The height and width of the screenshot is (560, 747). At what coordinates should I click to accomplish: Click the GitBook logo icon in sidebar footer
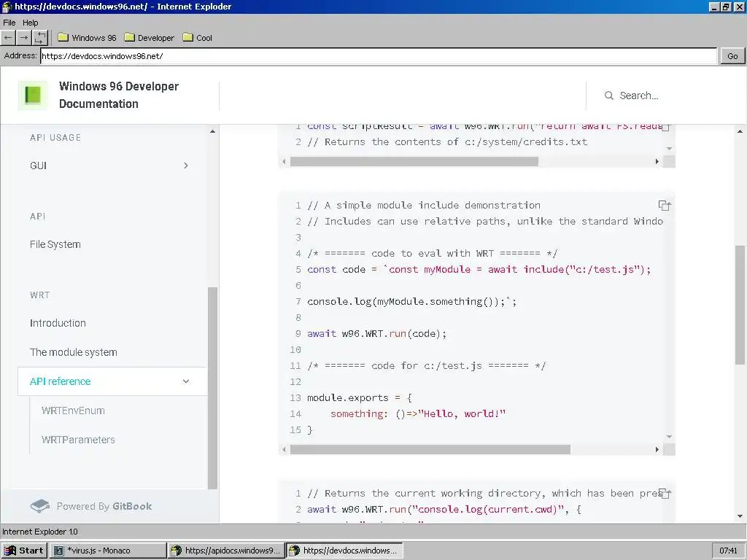tap(40, 506)
